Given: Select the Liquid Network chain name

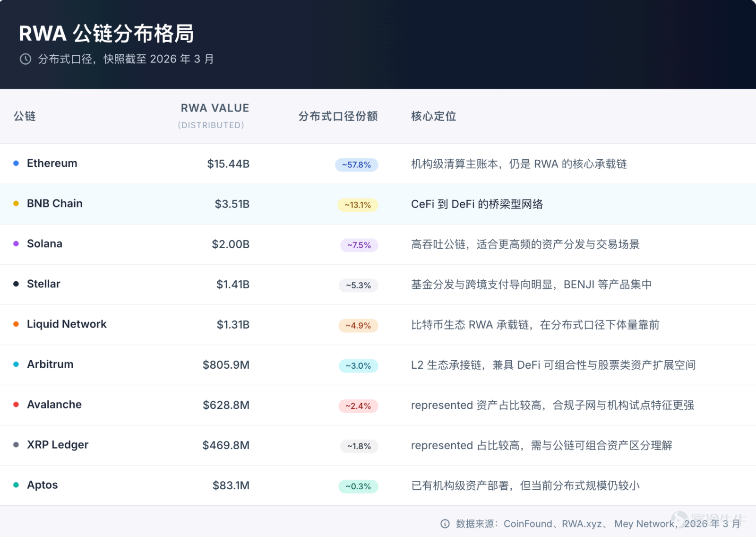Looking at the screenshot, I should click(x=67, y=324).
